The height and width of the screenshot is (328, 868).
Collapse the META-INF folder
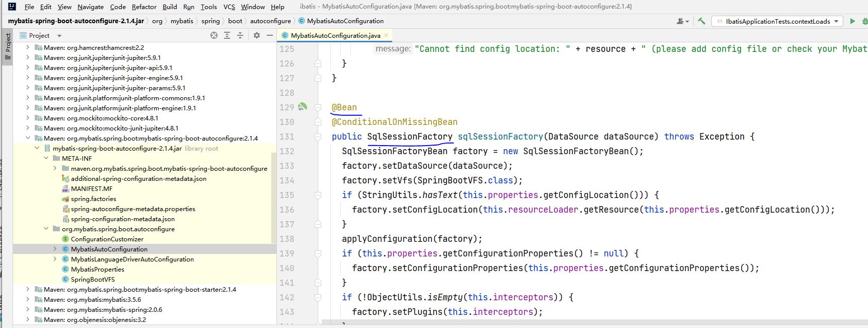46,158
